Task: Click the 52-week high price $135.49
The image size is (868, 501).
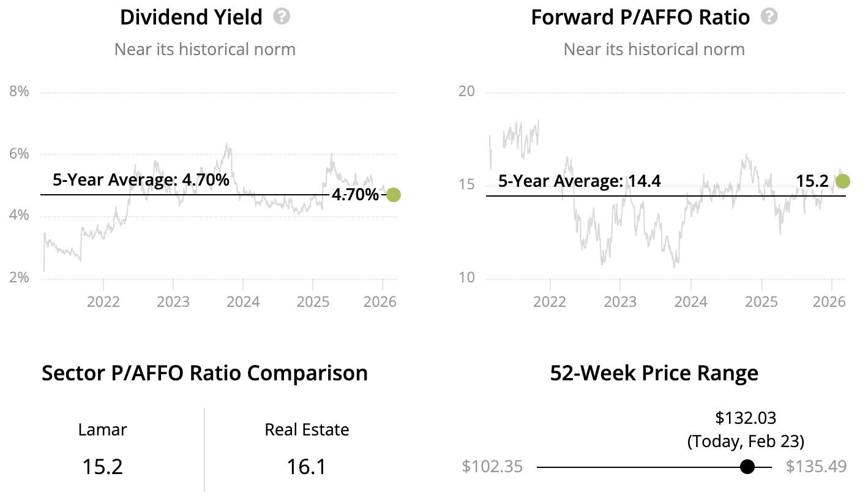Action: click(x=816, y=467)
